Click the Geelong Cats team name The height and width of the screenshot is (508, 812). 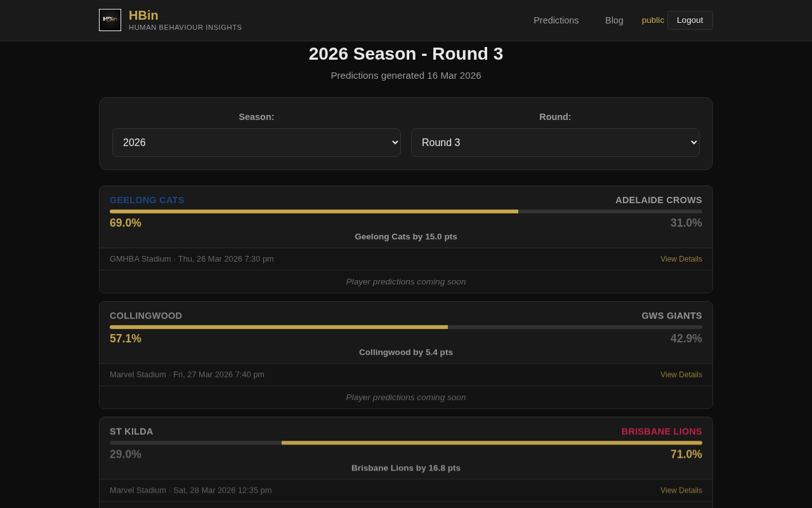(x=147, y=200)
